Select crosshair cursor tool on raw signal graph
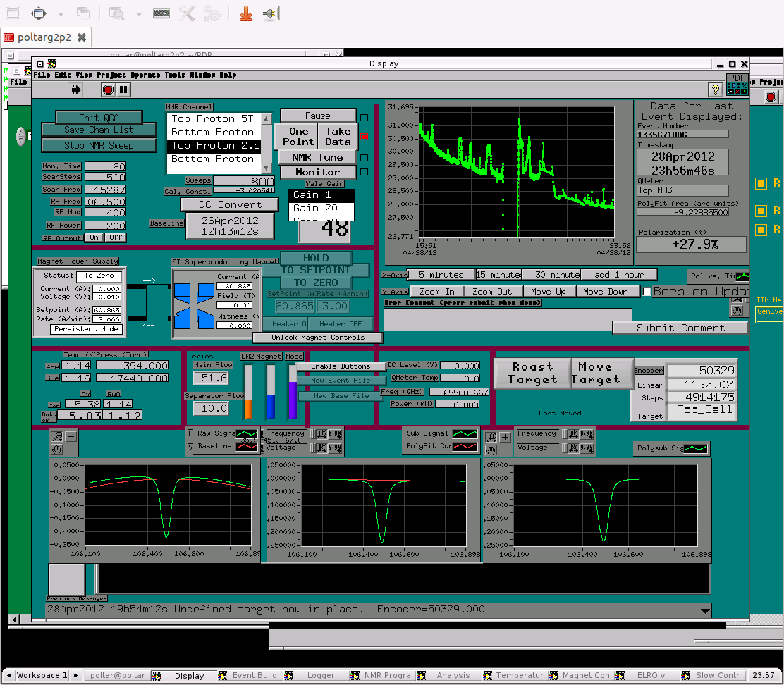This screenshot has height=685, width=784. point(71,437)
